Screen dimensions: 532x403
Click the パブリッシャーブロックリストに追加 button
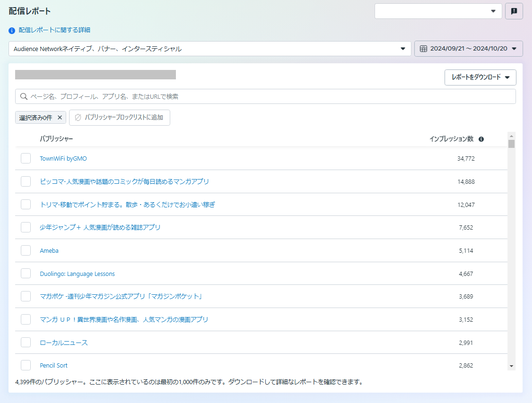pyautogui.click(x=120, y=118)
